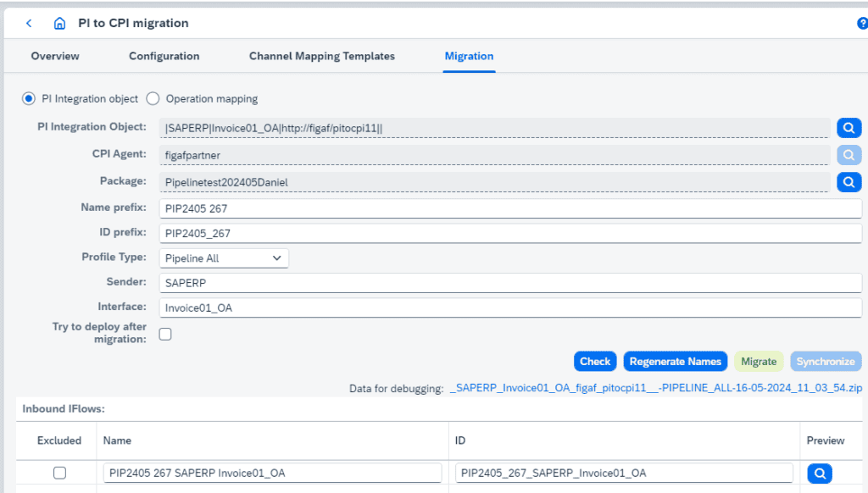
Task: Open help question mark icon
Action: (862, 23)
